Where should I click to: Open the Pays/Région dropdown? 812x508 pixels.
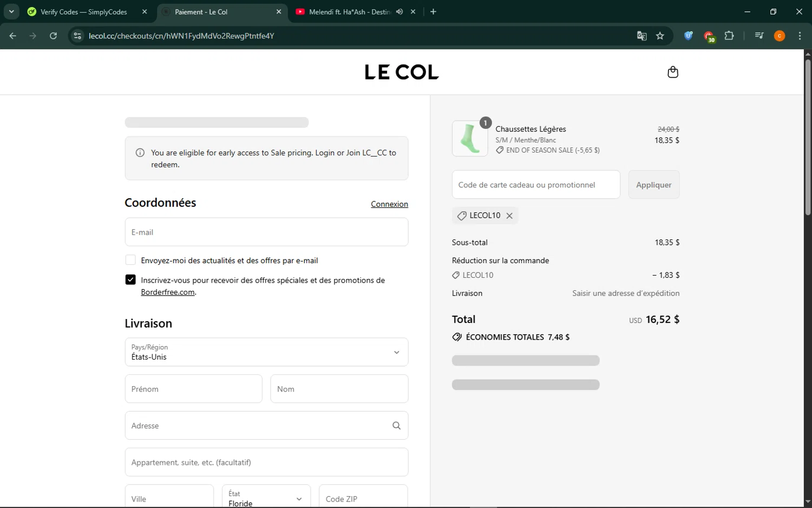click(266, 352)
